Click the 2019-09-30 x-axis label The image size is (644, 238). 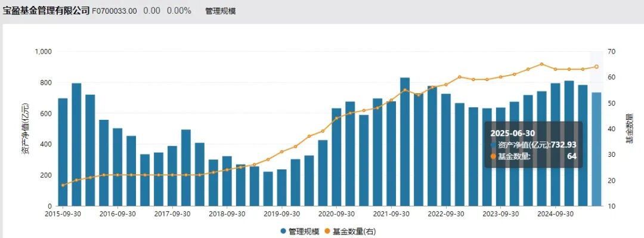tap(281, 214)
